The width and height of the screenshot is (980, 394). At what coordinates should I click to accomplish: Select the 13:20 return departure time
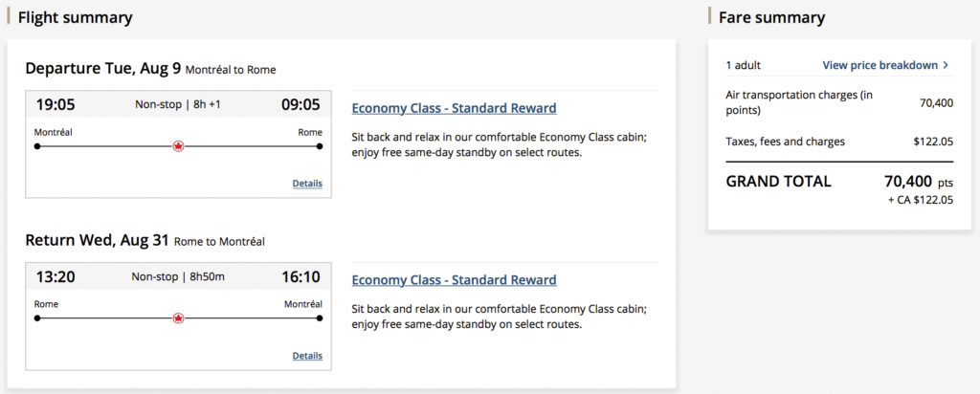(56, 276)
